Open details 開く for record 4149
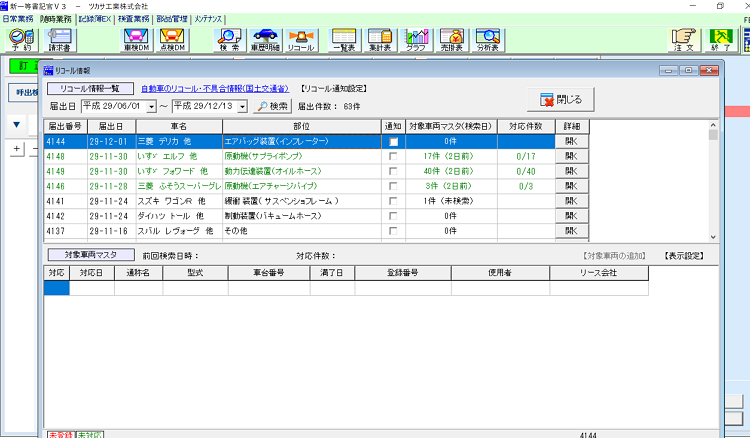750x438 pixels. tap(572, 171)
